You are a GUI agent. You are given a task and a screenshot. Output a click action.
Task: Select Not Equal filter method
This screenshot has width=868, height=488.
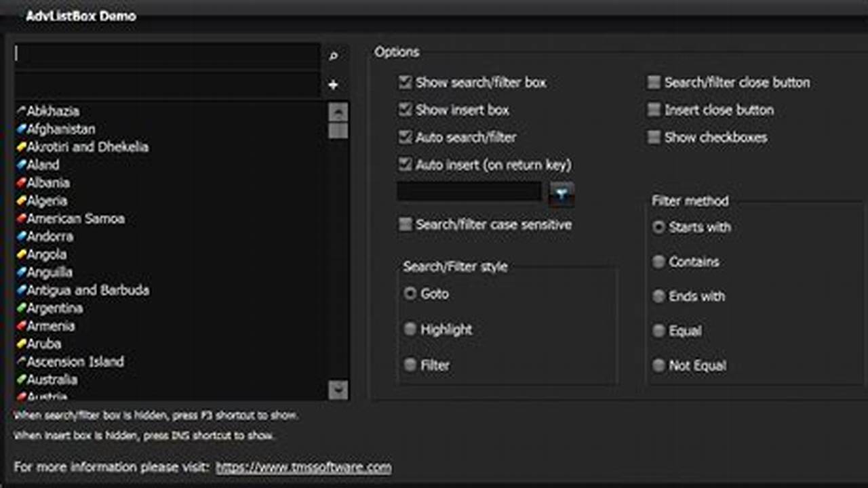[658, 365]
